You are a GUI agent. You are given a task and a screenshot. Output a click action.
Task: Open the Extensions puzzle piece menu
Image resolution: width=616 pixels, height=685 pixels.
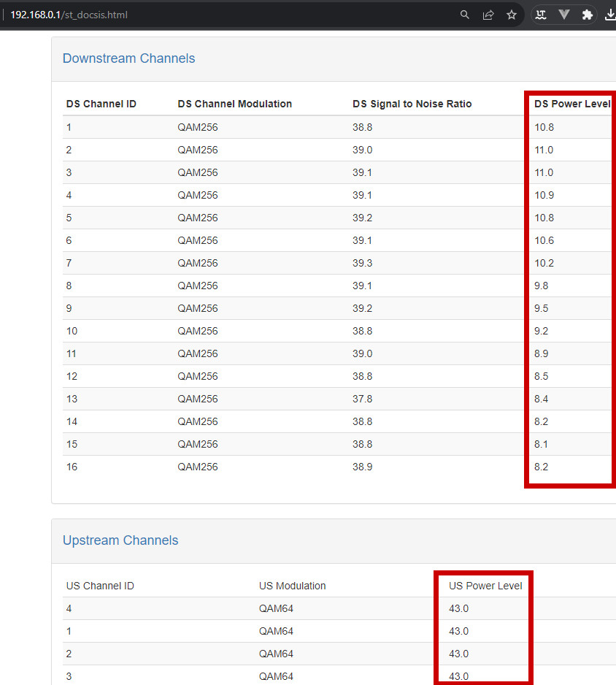pos(587,15)
